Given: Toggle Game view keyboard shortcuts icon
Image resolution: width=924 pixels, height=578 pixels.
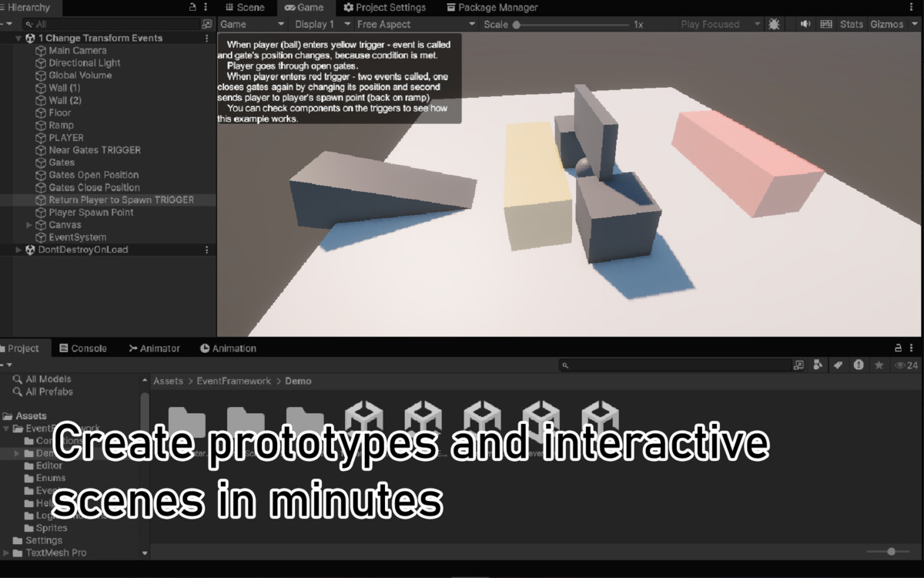Looking at the screenshot, I should coord(826,24).
